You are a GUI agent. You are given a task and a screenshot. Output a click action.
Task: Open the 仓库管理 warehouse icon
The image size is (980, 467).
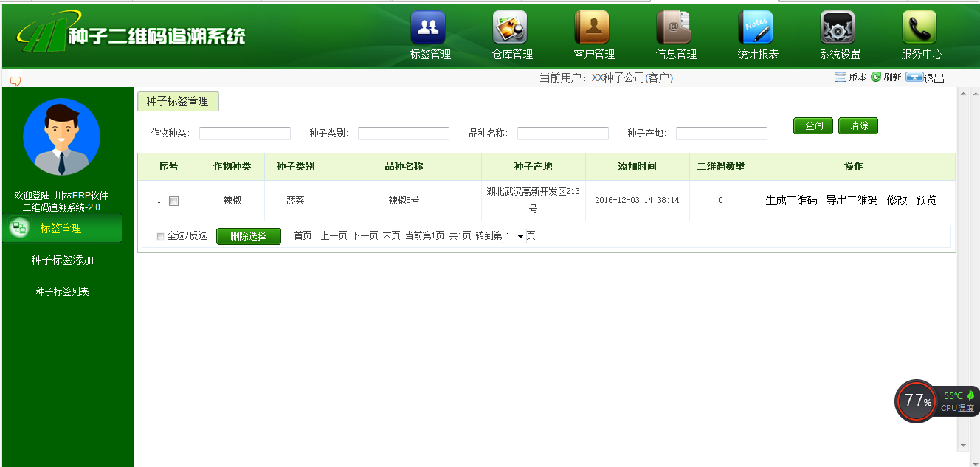pos(510,30)
